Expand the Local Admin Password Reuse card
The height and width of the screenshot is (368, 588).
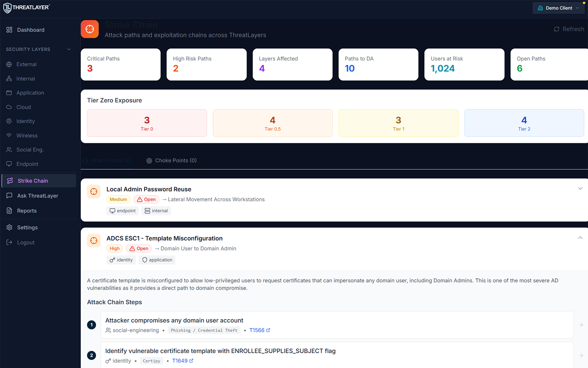[x=580, y=188]
